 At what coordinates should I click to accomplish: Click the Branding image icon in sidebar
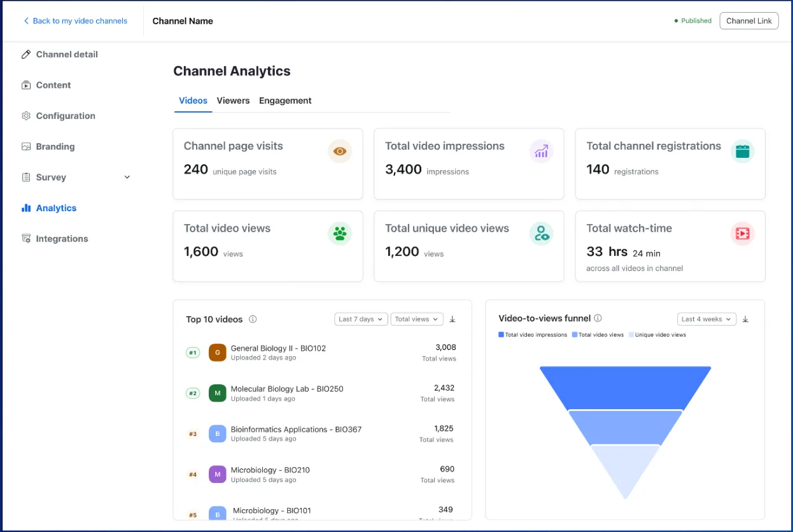(26, 146)
